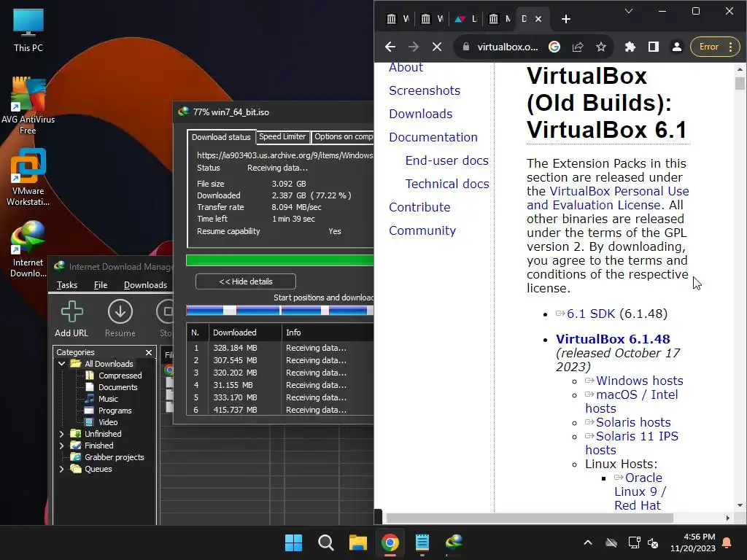The height and width of the screenshot is (560, 747).
Task: Select Programs category in IDM
Action: [x=115, y=411]
